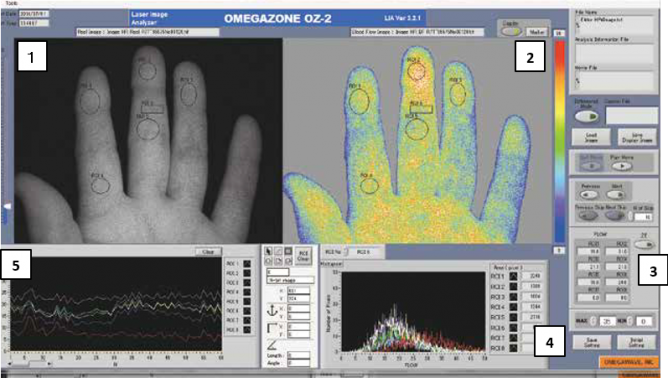Viewport: 668px width, 378px height.
Task: Click the ROI No. stepper control
Action: pos(346,252)
